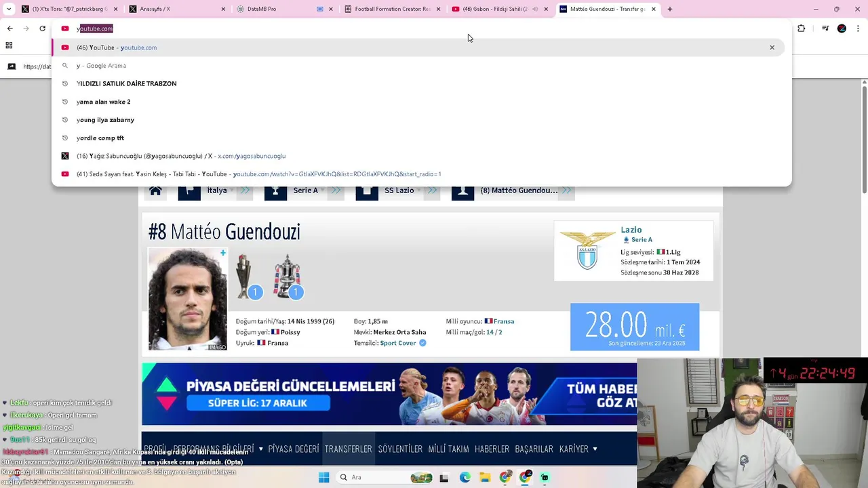Open the tab search chevron at top-left
Viewport: 868px width, 488px height.
tap(9, 9)
